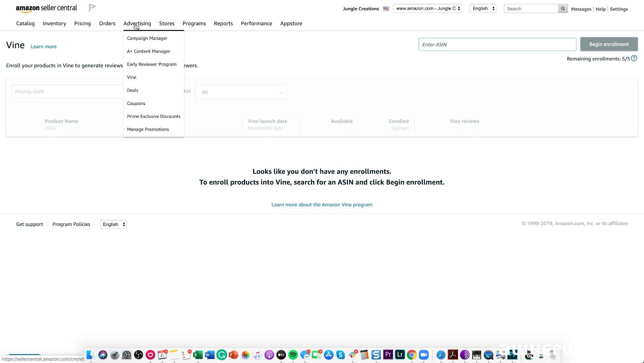The height and width of the screenshot is (363, 644).
Task: Open Finder in the dock
Action: tap(91, 355)
